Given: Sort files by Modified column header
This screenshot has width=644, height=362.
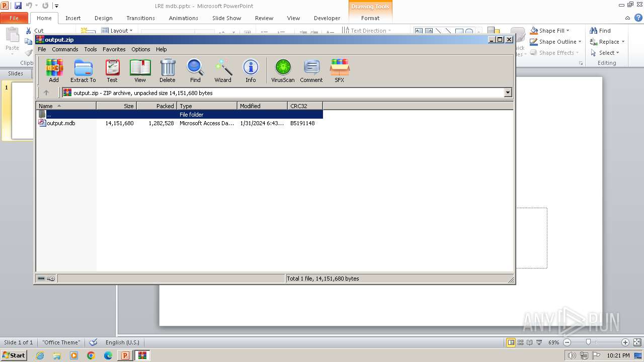Looking at the screenshot, I should [x=263, y=106].
